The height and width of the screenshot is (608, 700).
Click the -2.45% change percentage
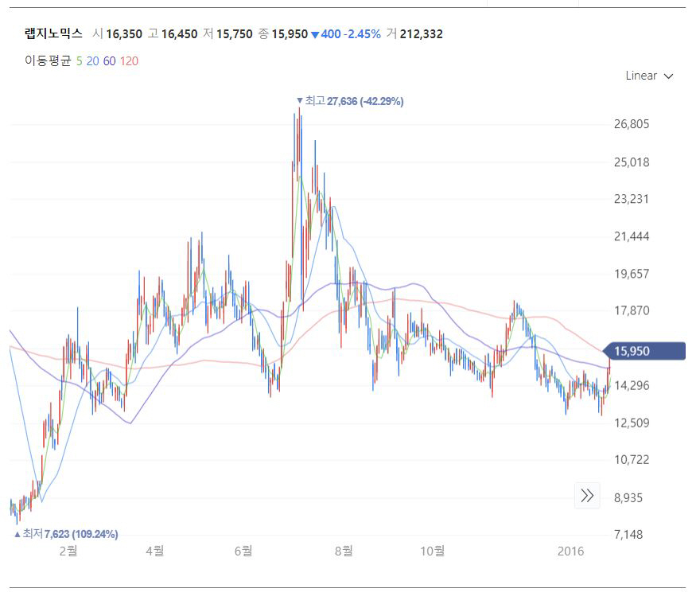[x=361, y=34]
